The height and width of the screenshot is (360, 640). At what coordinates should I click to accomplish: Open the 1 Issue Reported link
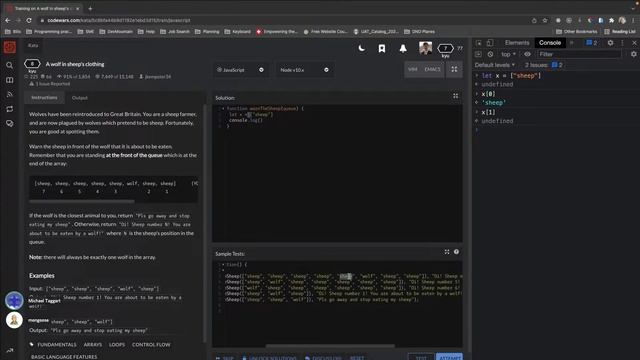coord(49,84)
